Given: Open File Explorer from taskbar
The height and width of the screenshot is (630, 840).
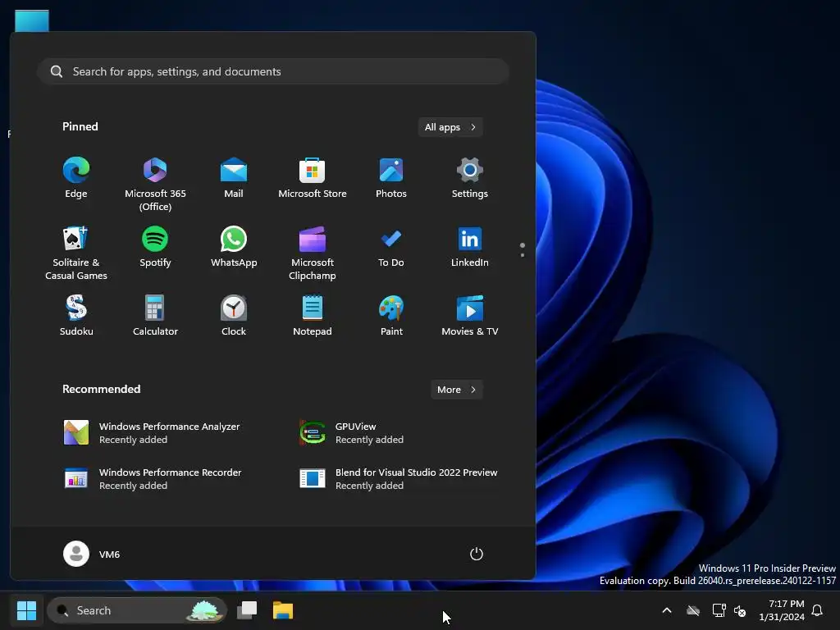Looking at the screenshot, I should [x=283, y=610].
